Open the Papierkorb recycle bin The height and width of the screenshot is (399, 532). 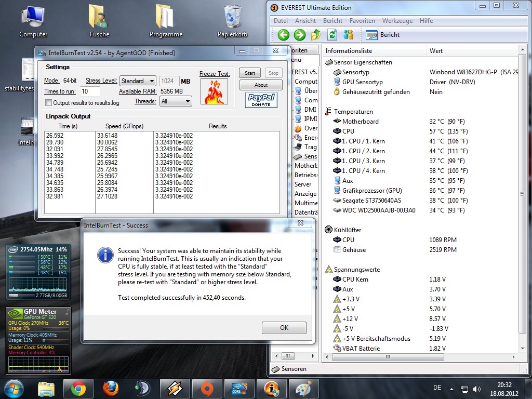tap(232, 21)
